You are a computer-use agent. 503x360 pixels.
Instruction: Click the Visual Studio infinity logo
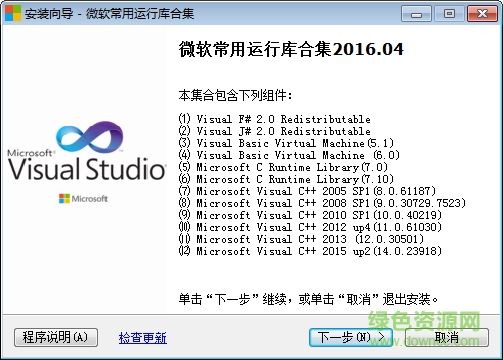pos(89,138)
